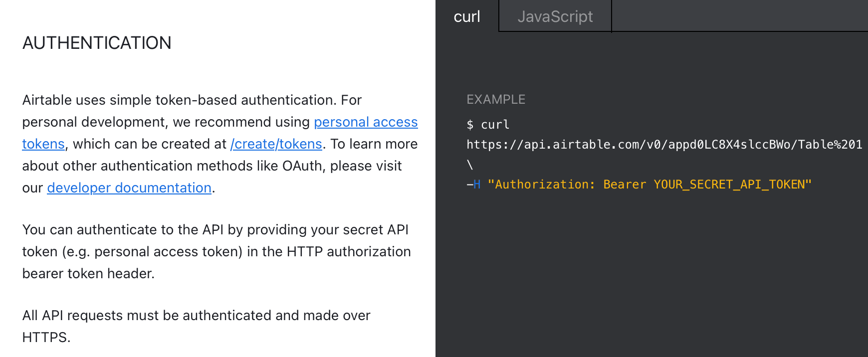Click the backslash line continuation in code

click(x=470, y=165)
